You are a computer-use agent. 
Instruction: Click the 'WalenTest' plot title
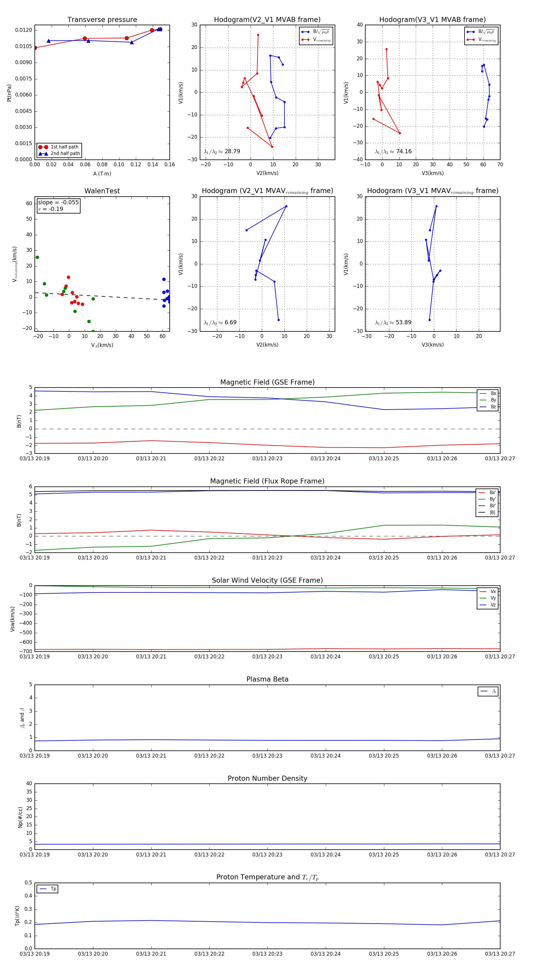102,191
